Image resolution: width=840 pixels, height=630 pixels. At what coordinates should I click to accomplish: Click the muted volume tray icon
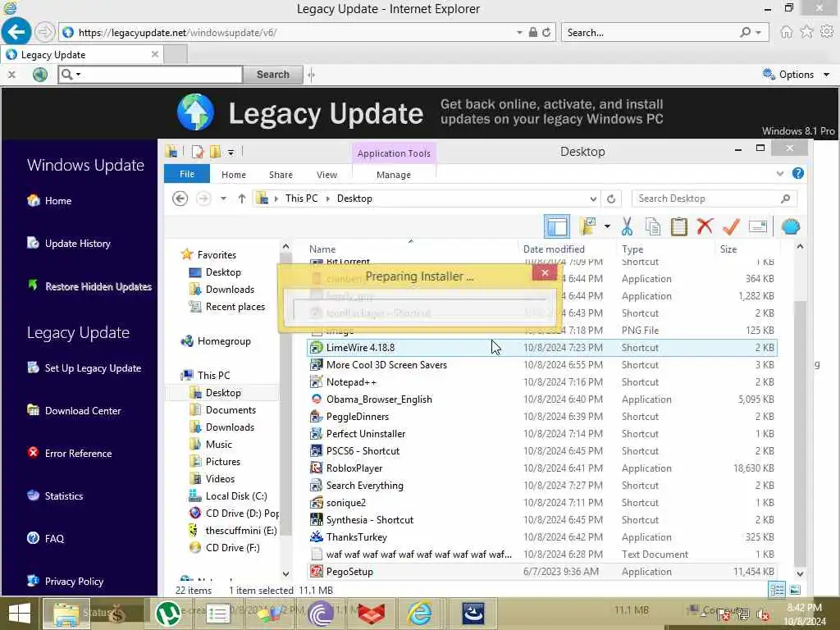763,614
